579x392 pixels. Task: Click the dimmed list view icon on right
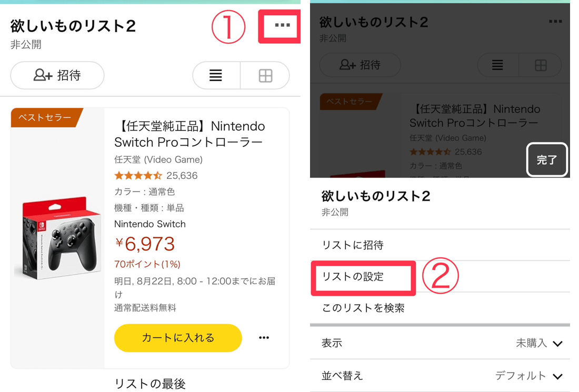(497, 65)
